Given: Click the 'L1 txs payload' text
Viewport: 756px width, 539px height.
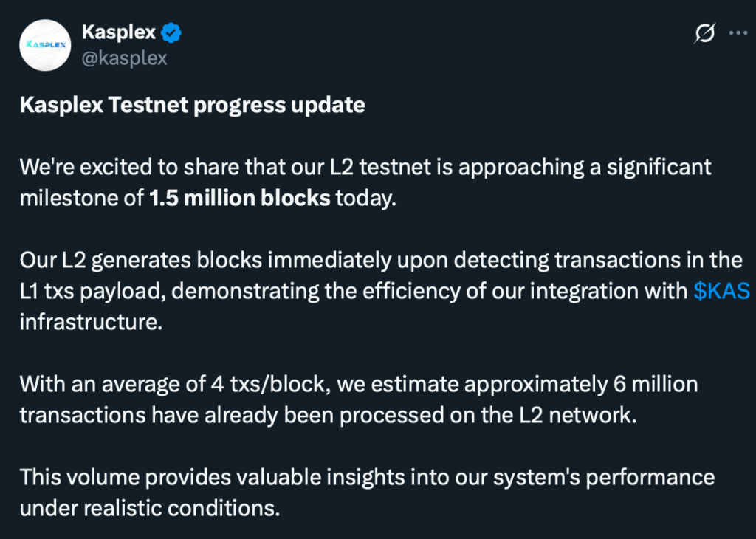Looking at the screenshot, I should (89, 291).
